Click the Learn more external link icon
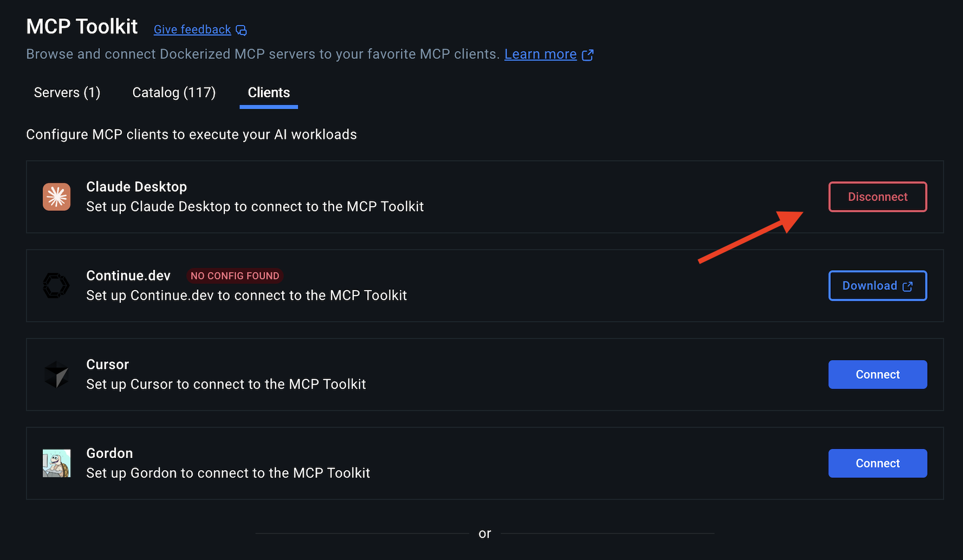 (587, 55)
